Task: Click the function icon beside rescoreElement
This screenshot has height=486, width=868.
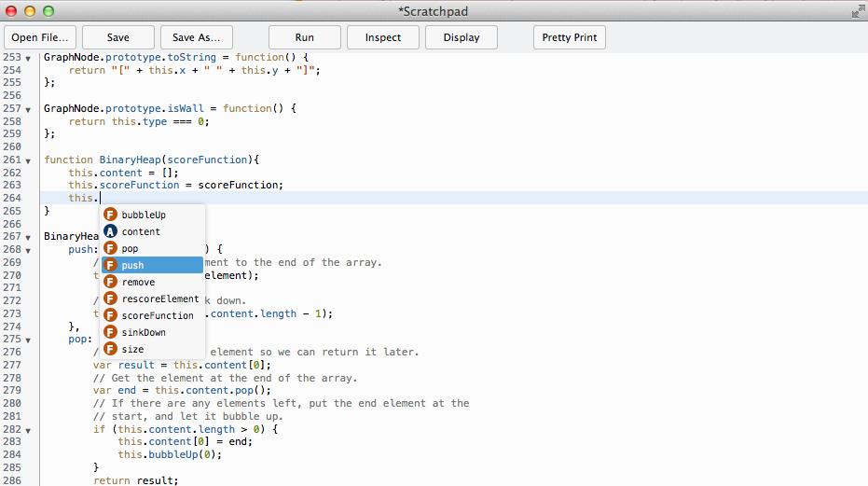Action: point(111,299)
